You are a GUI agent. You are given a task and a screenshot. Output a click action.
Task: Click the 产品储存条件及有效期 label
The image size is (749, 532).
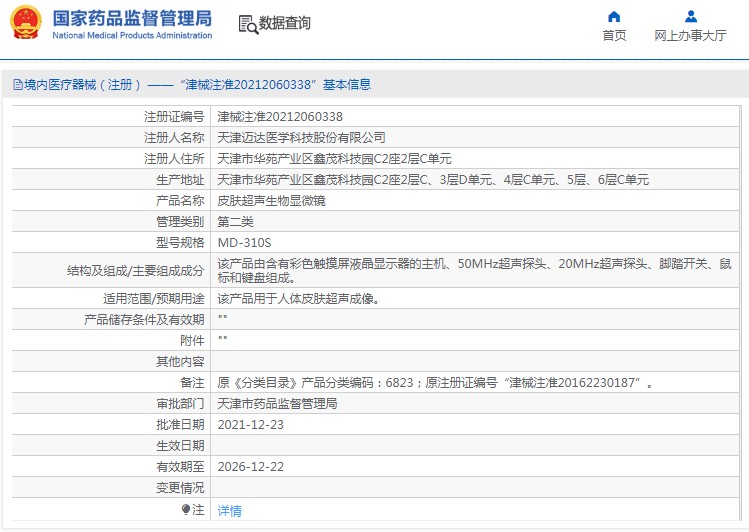point(144,319)
